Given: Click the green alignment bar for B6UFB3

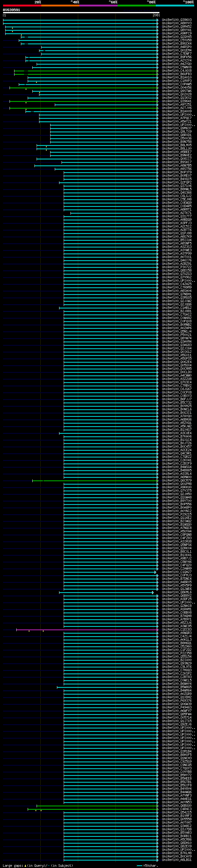Looking at the screenshot, I should pyautogui.click(x=86, y=74).
